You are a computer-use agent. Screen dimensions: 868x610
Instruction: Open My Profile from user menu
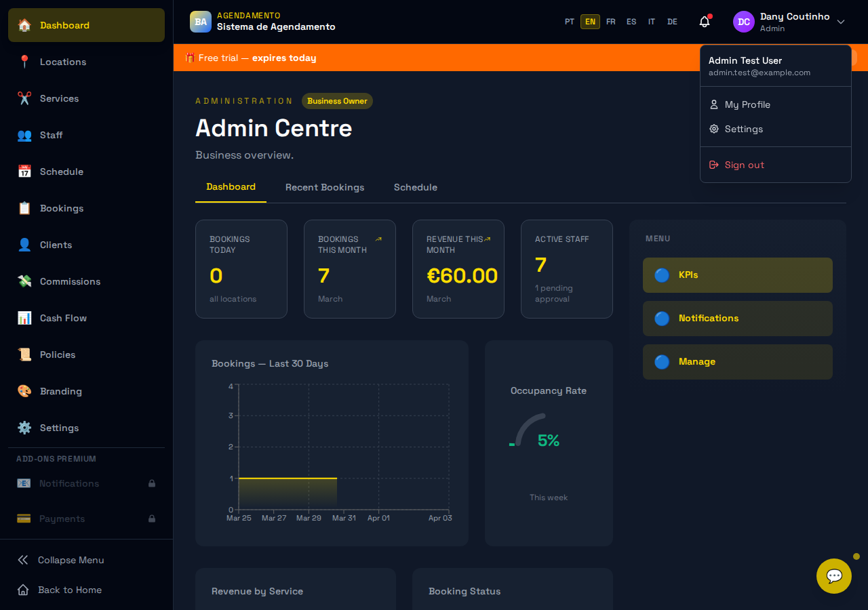pyautogui.click(x=776, y=104)
